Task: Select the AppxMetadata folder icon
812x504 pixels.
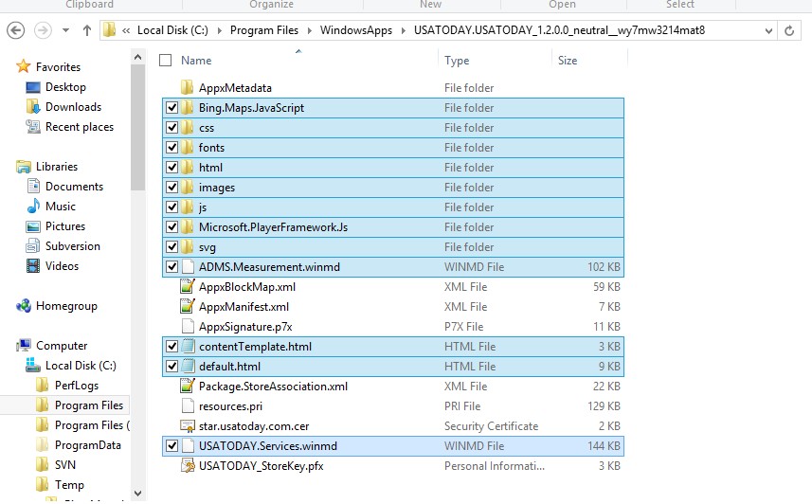Action: [x=187, y=87]
